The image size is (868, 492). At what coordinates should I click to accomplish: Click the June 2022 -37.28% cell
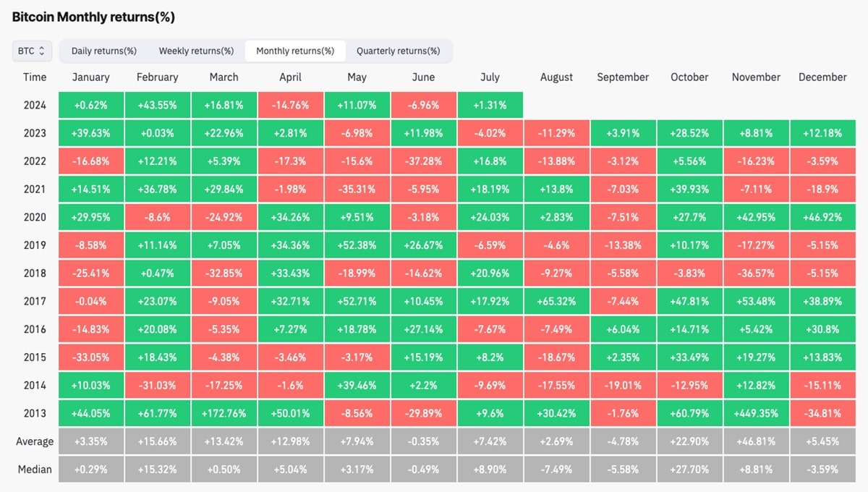click(423, 161)
